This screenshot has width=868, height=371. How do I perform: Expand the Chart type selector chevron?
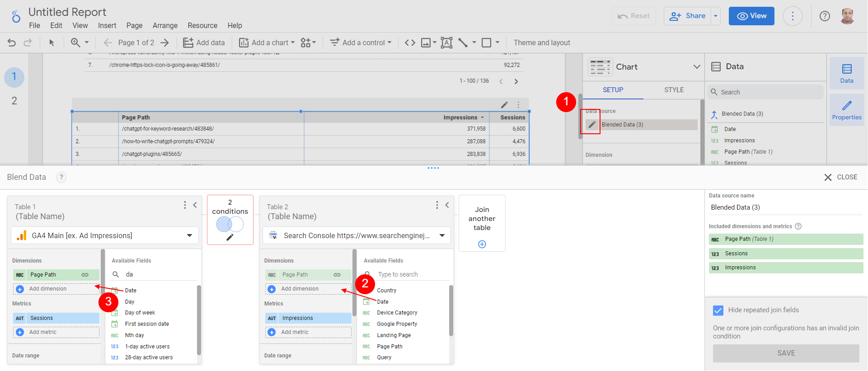point(696,67)
